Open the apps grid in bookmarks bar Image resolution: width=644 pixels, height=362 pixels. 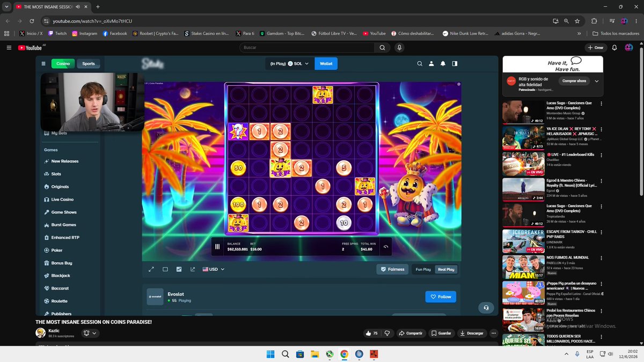tap(6, 33)
